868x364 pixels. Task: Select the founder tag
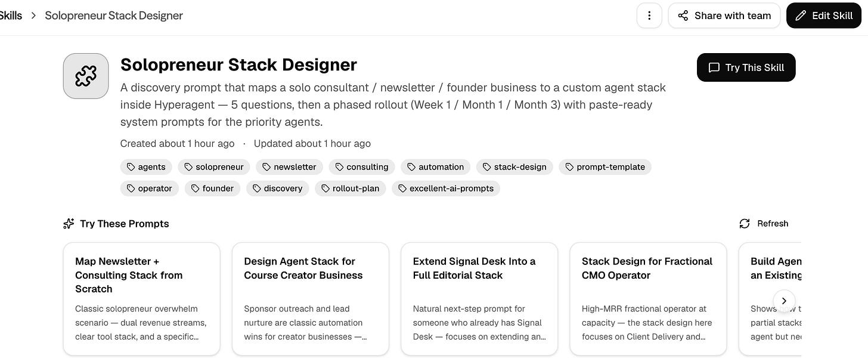click(212, 189)
